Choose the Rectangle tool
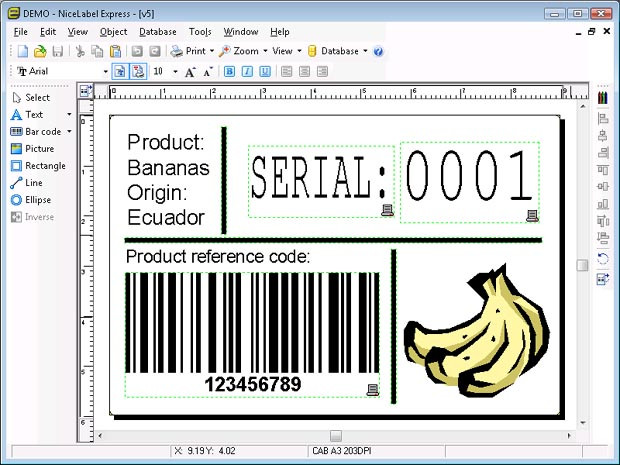This screenshot has width=620, height=465. click(38, 166)
